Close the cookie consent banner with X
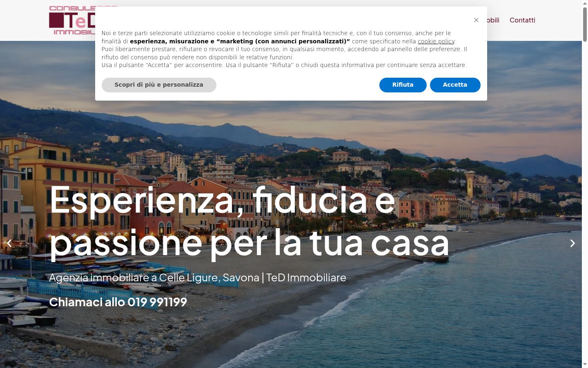Screen dimensions: 588x368 [x=476, y=20]
